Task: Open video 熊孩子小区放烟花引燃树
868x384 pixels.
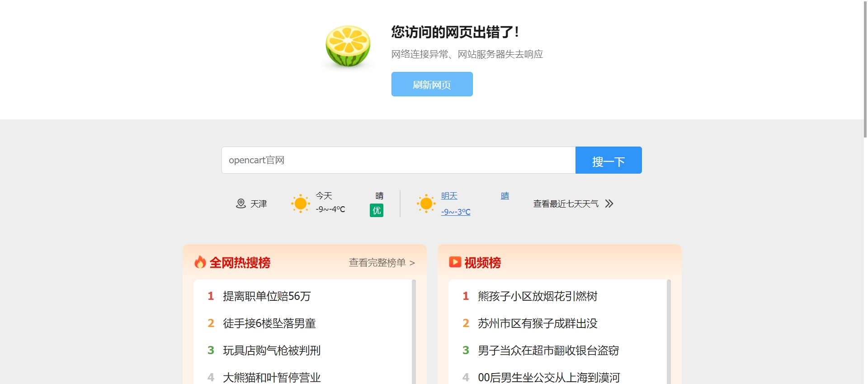Action: click(538, 296)
